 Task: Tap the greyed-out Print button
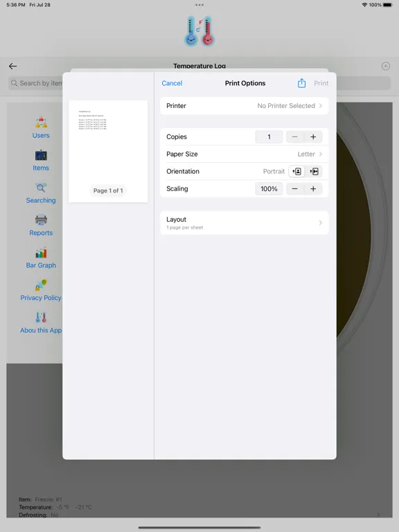pos(321,83)
